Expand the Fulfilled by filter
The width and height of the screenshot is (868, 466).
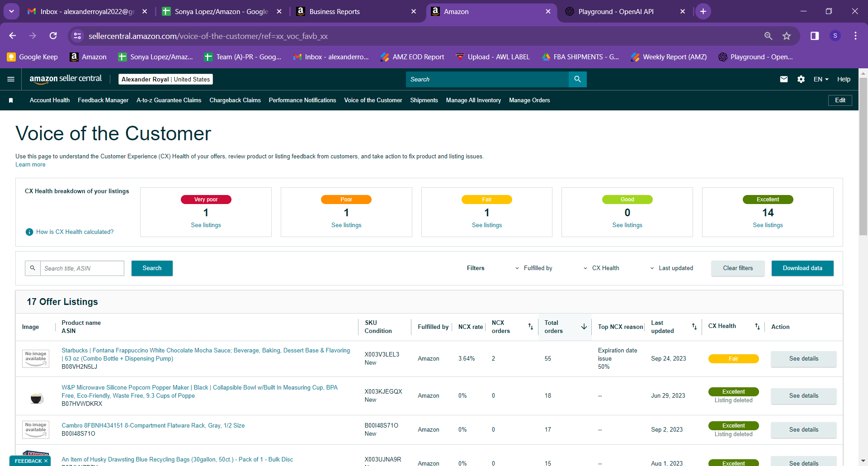(x=534, y=268)
